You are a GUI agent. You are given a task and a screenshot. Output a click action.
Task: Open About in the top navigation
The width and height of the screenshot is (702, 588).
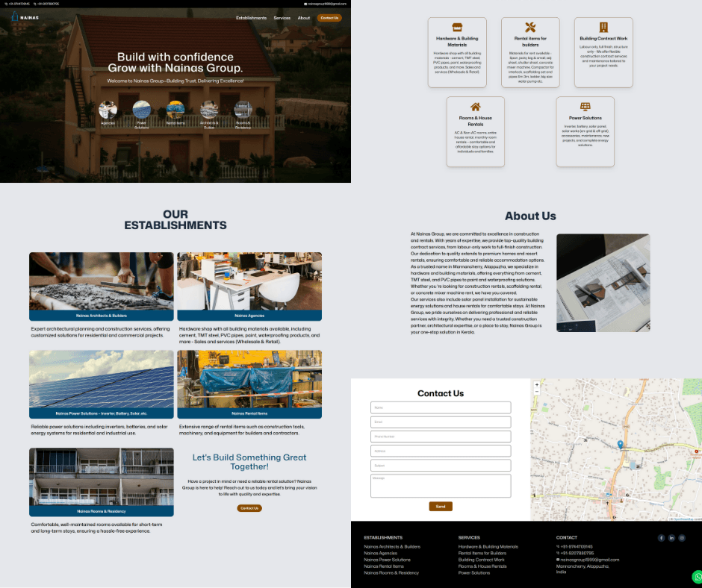click(x=304, y=18)
